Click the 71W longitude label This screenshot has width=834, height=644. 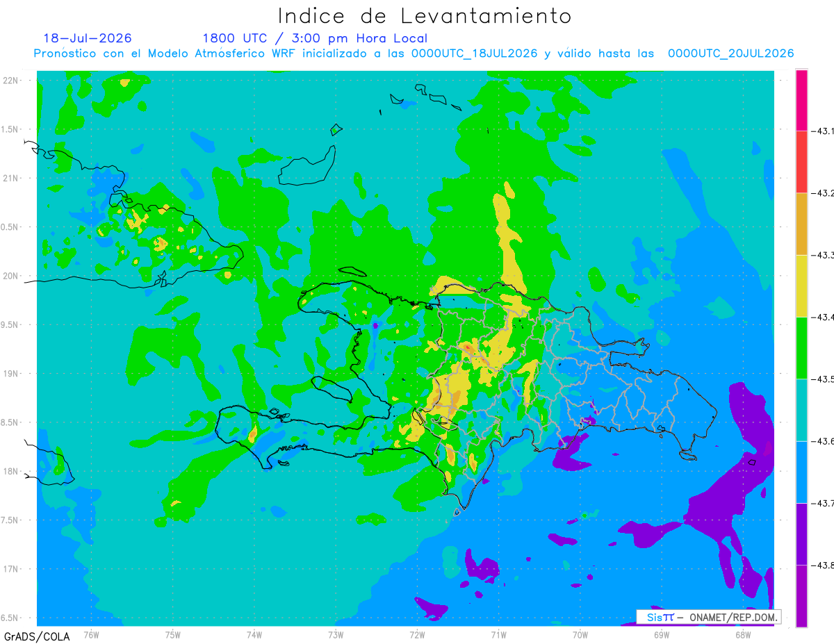tap(498, 634)
